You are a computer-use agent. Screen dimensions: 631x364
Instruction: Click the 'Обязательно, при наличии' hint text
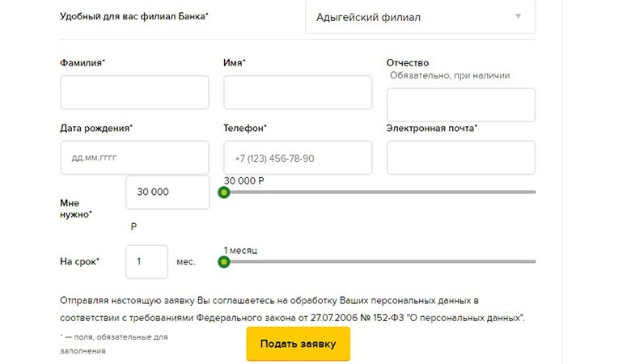(x=450, y=75)
